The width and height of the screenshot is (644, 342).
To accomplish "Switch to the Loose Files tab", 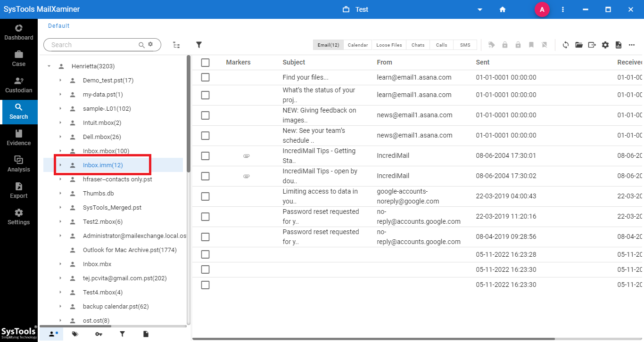I will 389,45.
